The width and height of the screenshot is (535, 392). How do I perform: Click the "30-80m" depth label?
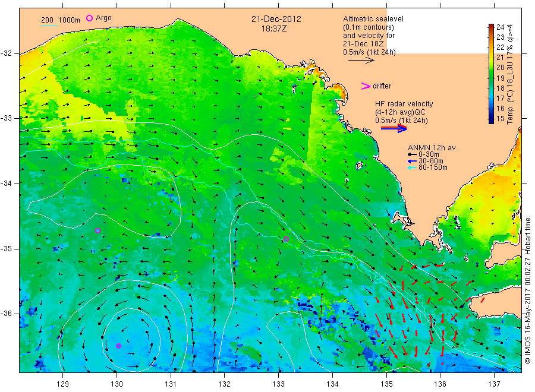tap(430, 161)
